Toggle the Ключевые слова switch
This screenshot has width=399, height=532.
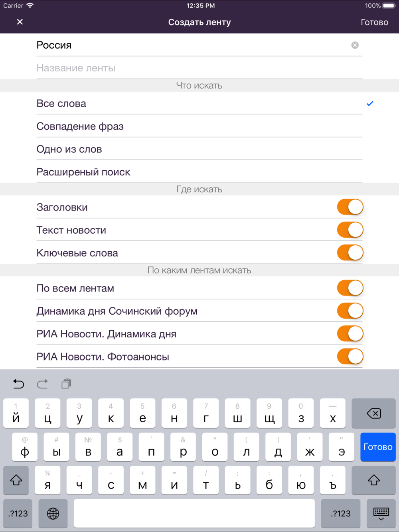[x=350, y=252]
